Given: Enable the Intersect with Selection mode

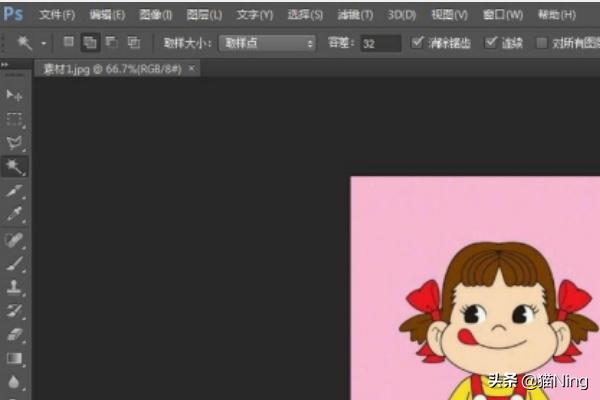Looking at the screenshot, I should click(x=133, y=43).
